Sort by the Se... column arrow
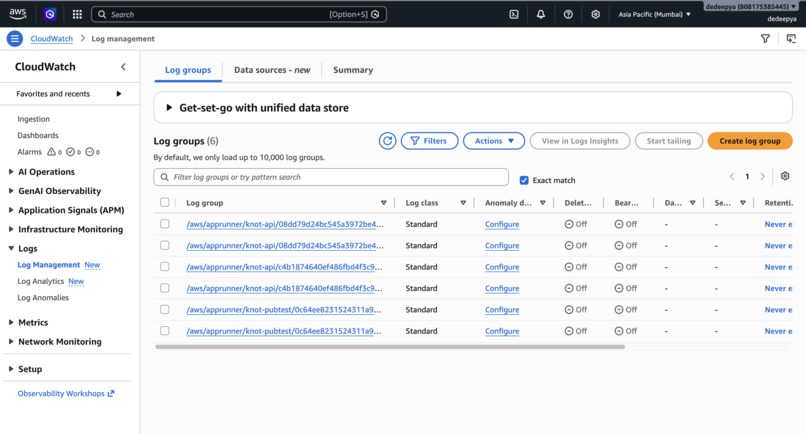 click(743, 203)
